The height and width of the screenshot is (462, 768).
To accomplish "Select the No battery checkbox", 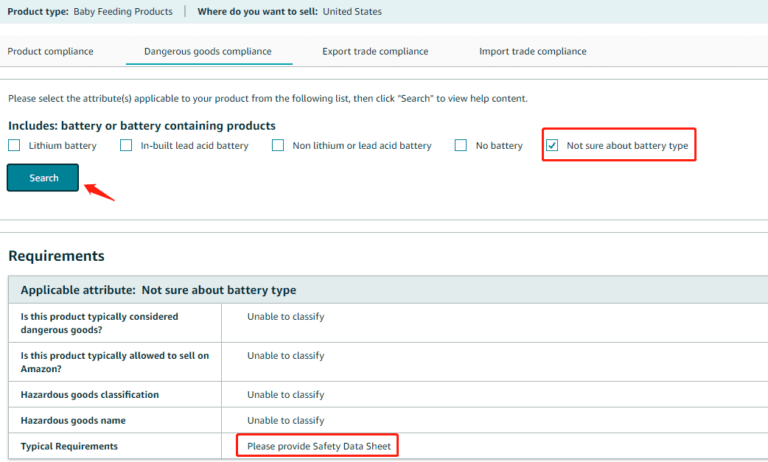I will [x=461, y=146].
